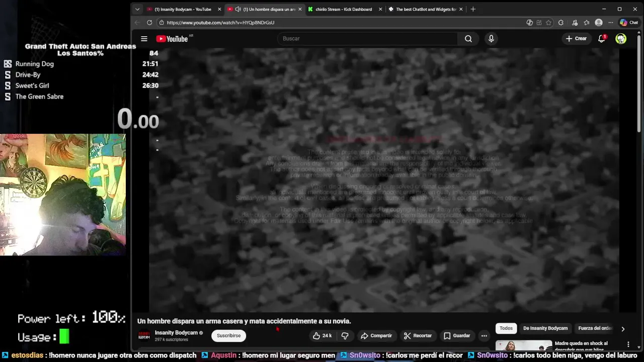Screen dimensions: 644x362
Task: Select the Fuerza del orden filter chip
Action: pos(595,328)
